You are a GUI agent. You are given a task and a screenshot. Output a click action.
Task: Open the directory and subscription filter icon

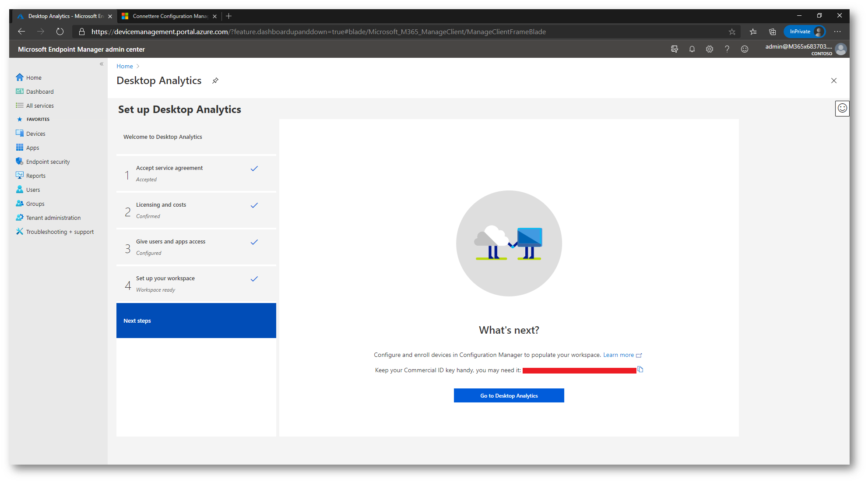[675, 49]
